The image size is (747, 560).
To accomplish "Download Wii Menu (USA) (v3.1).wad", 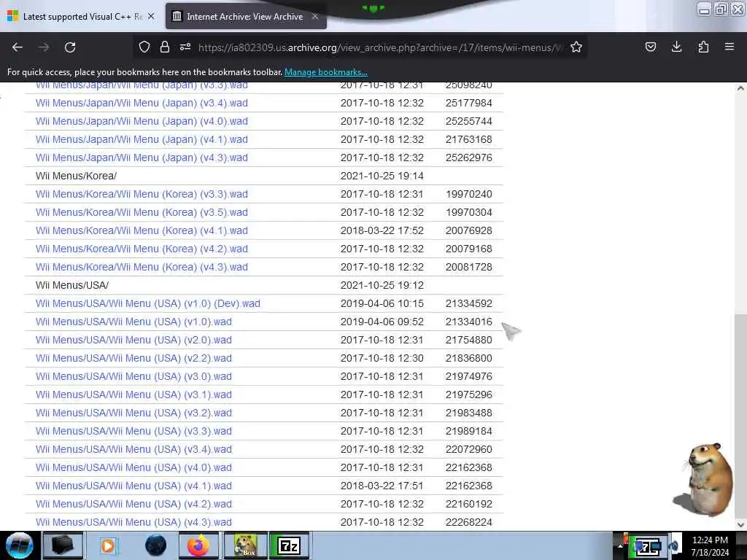I will [x=133, y=394].
